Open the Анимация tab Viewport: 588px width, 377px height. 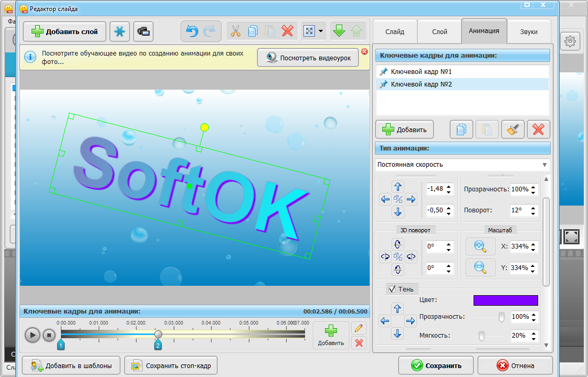pyautogui.click(x=484, y=31)
